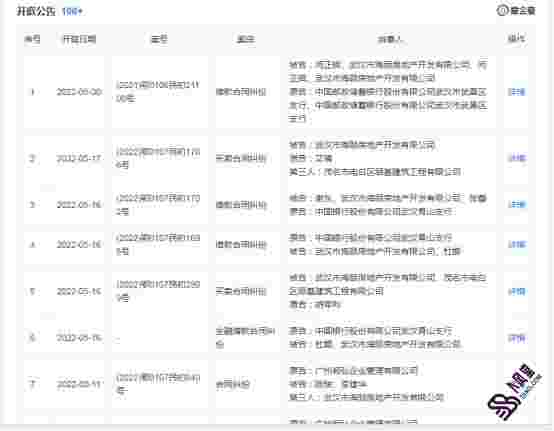Open the 详情 link for row 5

pos(516,291)
